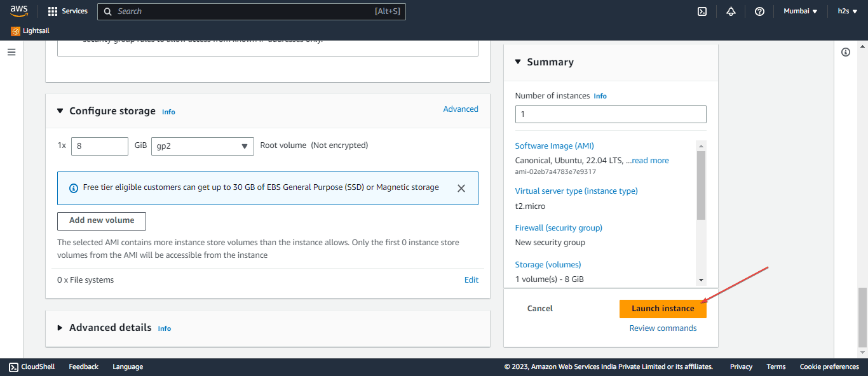Open the help question mark icon
868x376 pixels.
click(x=759, y=11)
